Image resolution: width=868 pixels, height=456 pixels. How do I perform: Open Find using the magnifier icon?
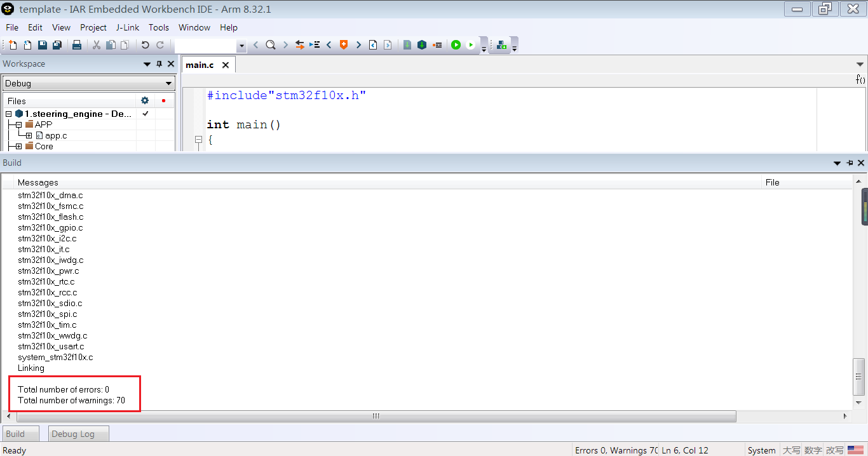tap(270, 44)
